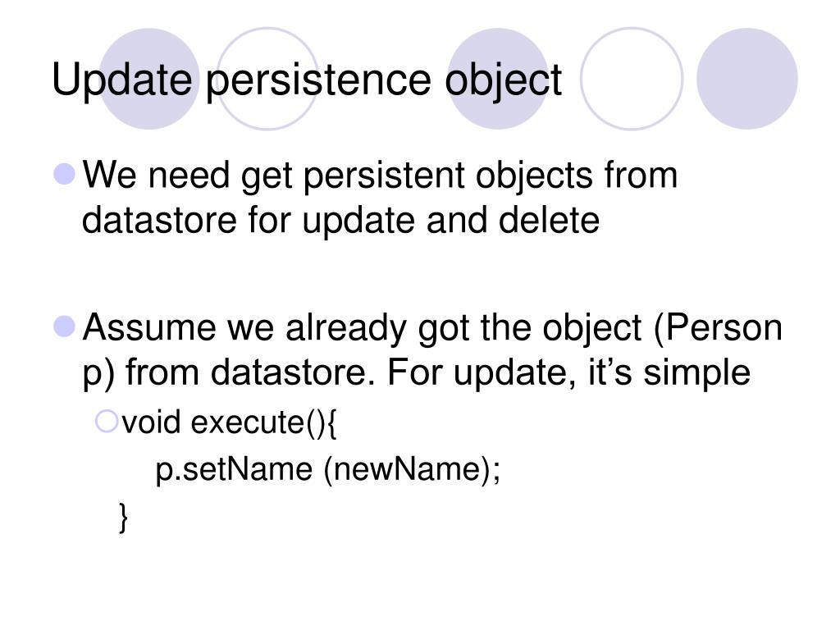
Task: Click the bullet dot before "We need get"
Action: point(65,174)
